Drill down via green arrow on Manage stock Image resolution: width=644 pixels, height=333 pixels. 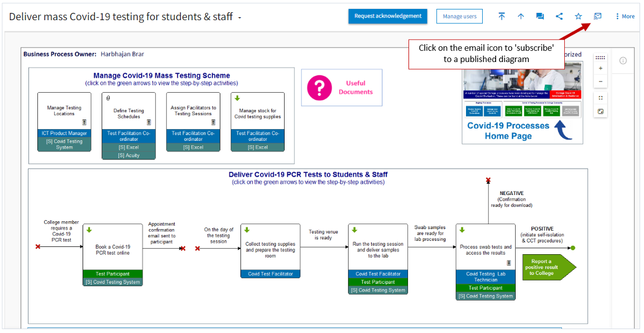point(237,98)
